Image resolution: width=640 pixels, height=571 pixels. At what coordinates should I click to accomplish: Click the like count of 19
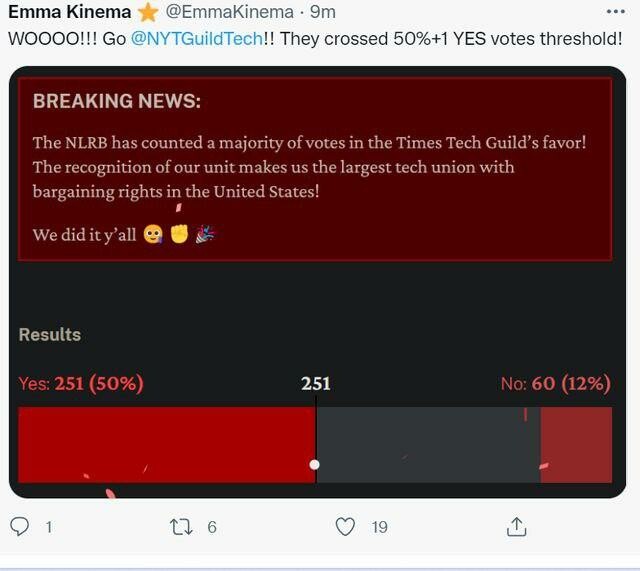[x=379, y=527]
